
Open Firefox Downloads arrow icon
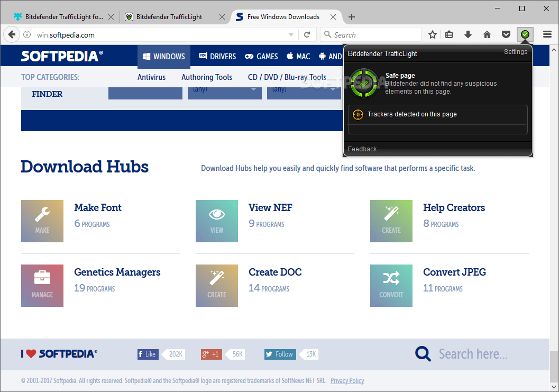pyautogui.click(x=468, y=34)
